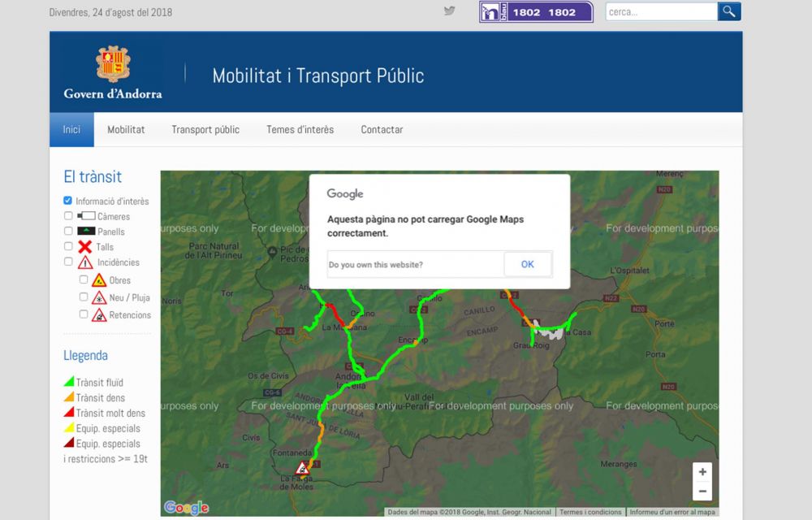Open the Transport públic menu
Image resolution: width=812 pixels, height=520 pixels.
pos(205,130)
